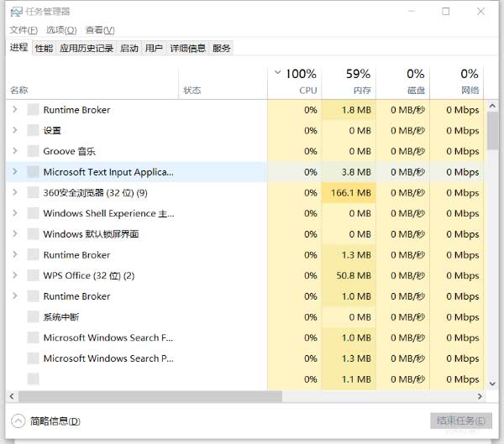Open the 文件 menu

coord(24,30)
